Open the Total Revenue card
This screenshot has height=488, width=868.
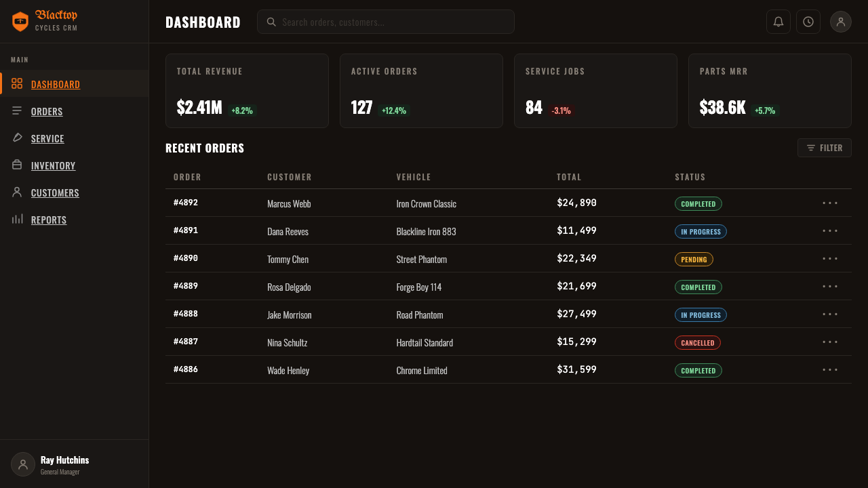(247, 91)
